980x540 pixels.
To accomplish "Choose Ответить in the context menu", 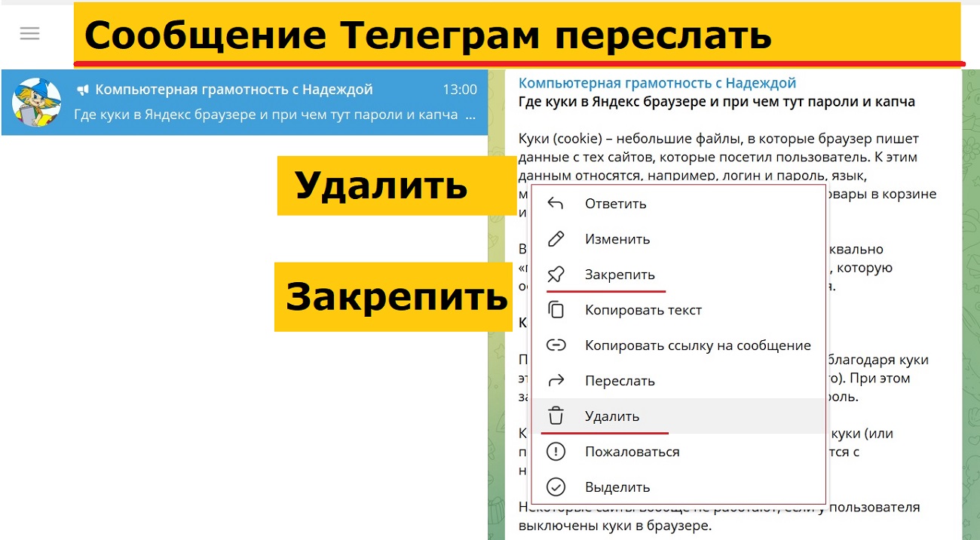I will pos(678,204).
